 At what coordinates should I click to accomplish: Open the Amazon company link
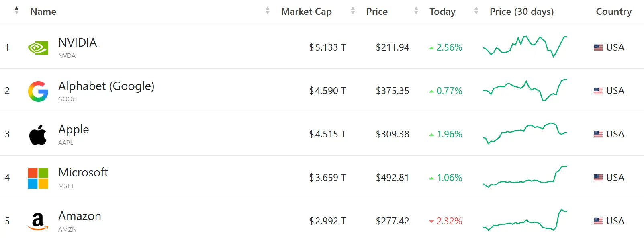(80, 216)
